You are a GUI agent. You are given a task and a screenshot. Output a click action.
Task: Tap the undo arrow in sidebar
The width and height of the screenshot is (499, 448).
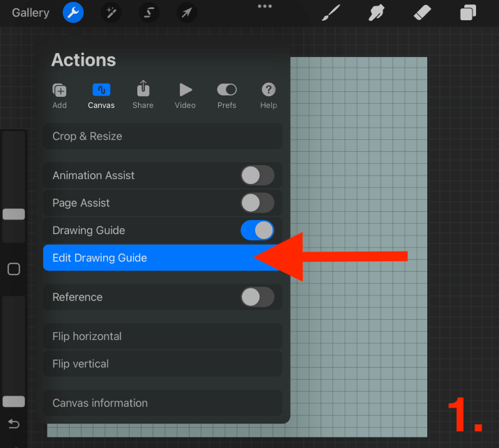pyautogui.click(x=14, y=424)
